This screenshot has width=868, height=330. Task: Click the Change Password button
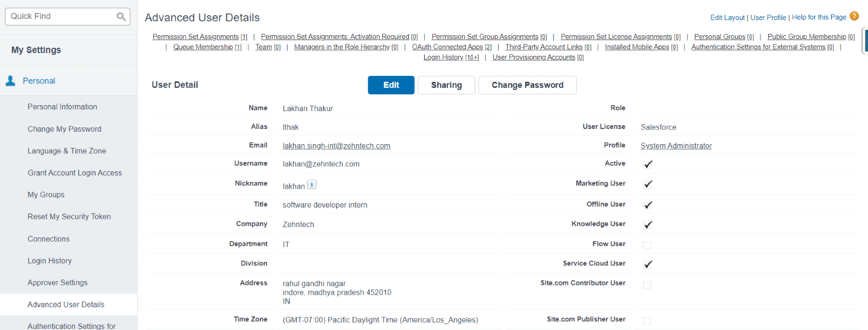[x=527, y=85]
